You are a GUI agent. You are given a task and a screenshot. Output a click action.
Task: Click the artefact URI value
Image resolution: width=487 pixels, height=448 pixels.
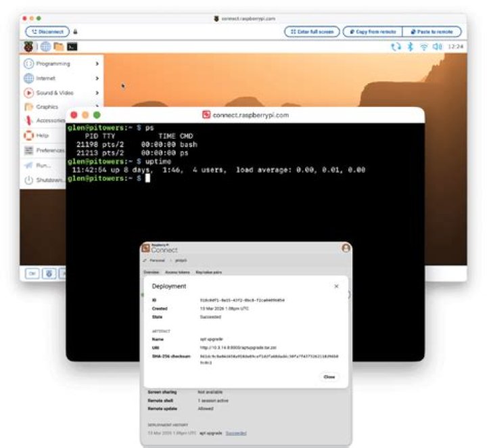[x=238, y=348]
